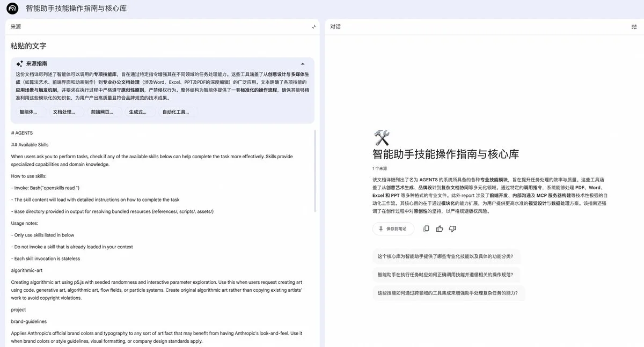
Task: Collapse the 来源指南 section arrow
Action: click(x=303, y=63)
